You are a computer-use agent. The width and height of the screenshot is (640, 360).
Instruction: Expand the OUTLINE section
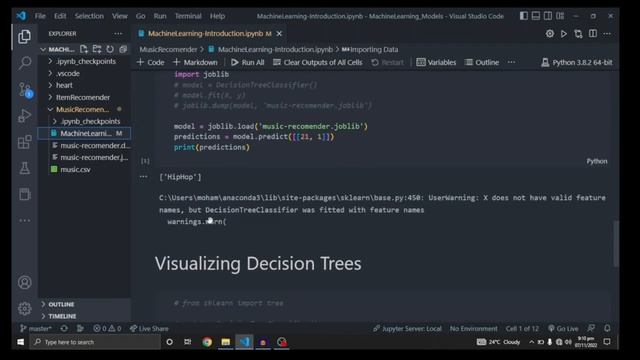pyautogui.click(x=84, y=304)
